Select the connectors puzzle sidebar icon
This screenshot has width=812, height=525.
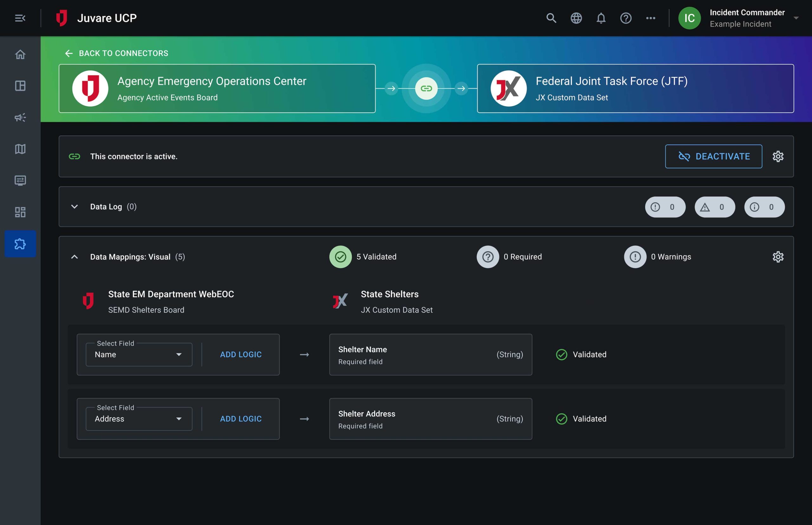click(x=20, y=244)
